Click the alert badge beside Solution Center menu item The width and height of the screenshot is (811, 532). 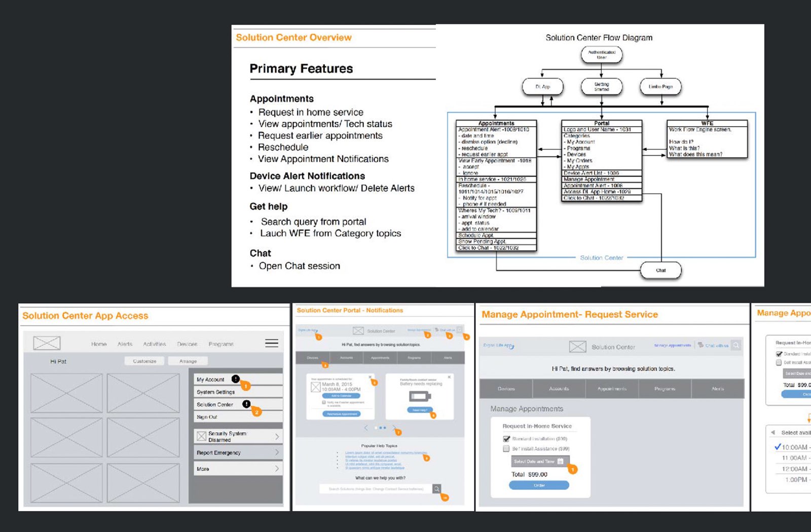click(246, 404)
